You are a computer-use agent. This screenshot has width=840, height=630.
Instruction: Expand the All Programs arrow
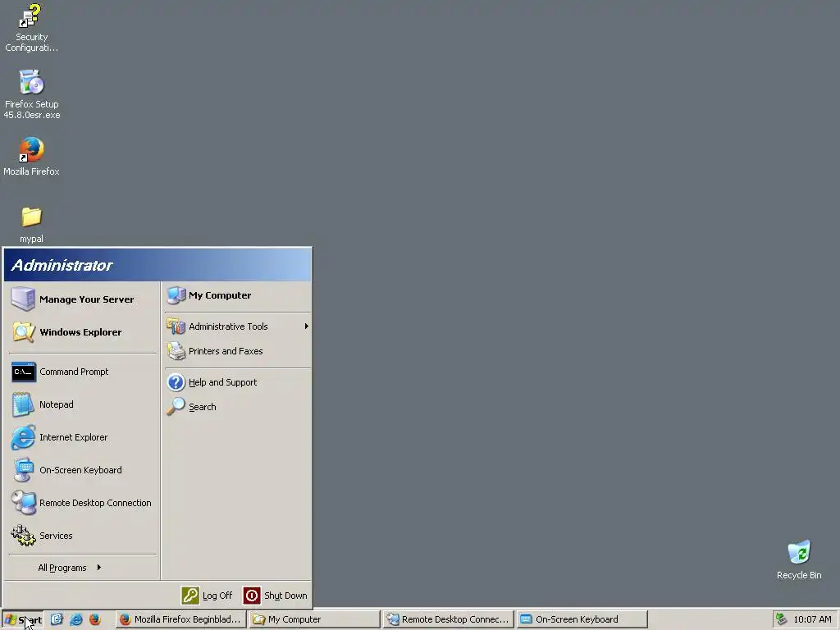click(x=99, y=568)
